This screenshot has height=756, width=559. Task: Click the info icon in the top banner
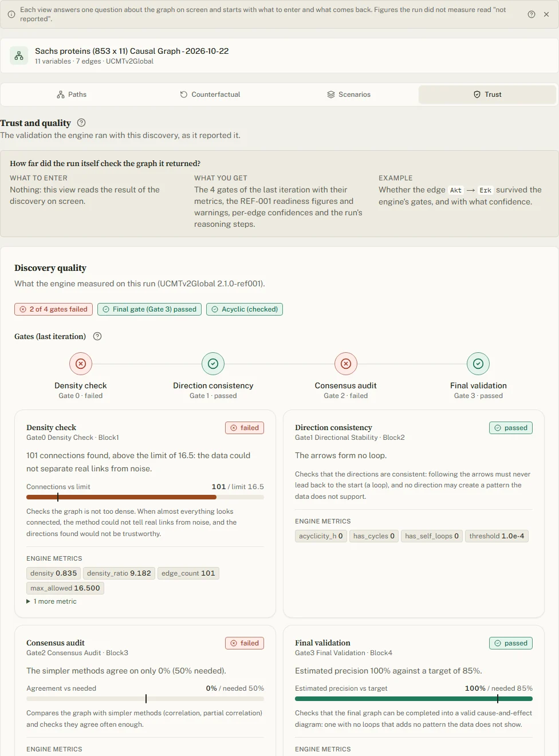click(x=11, y=14)
